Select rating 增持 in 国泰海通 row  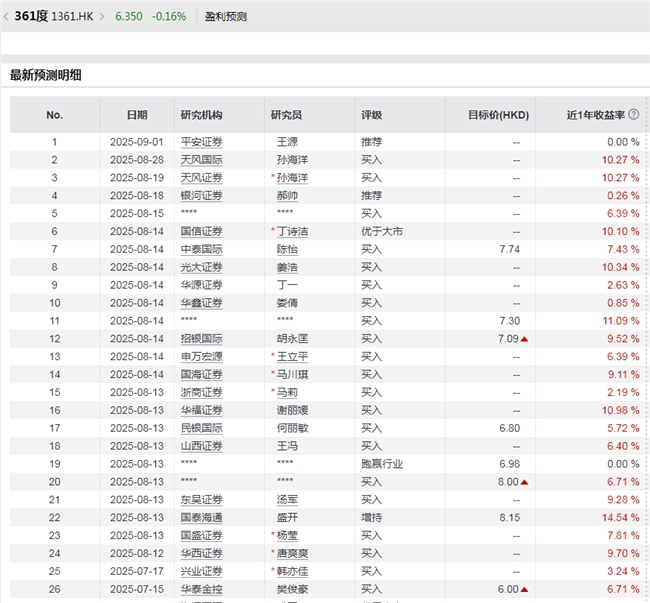(x=371, y=518)
